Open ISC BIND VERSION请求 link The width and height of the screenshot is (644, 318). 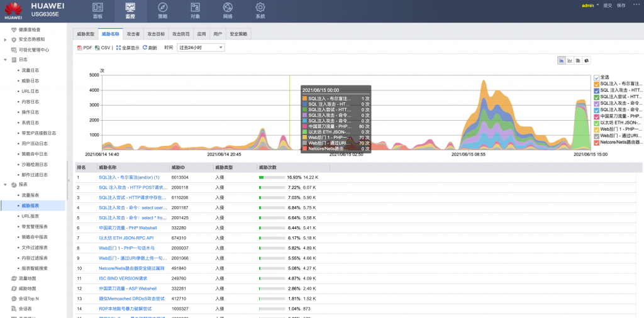click(123, 278)
